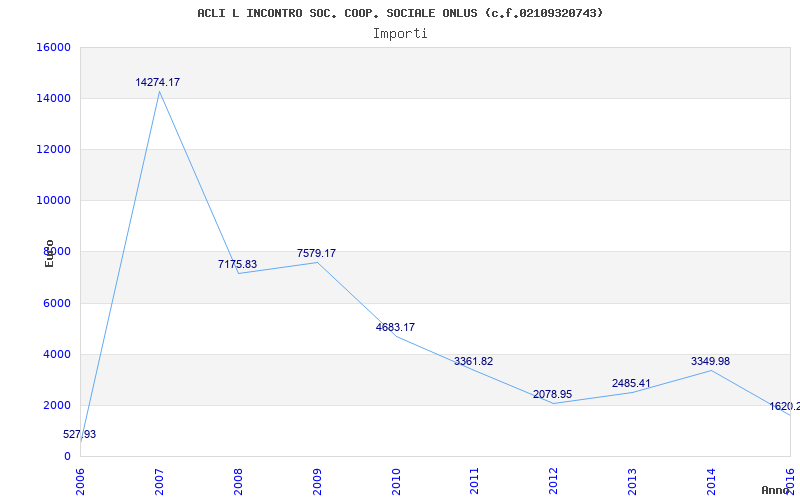Click the 2010 year label
Image resolution: width=800 pixels, height=500 pixels.
[396, 481]
